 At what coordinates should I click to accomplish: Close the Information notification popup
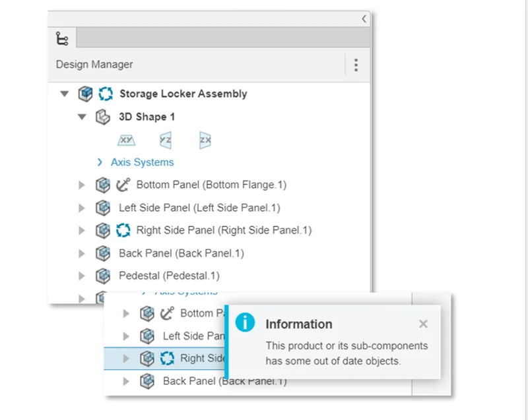423,324
